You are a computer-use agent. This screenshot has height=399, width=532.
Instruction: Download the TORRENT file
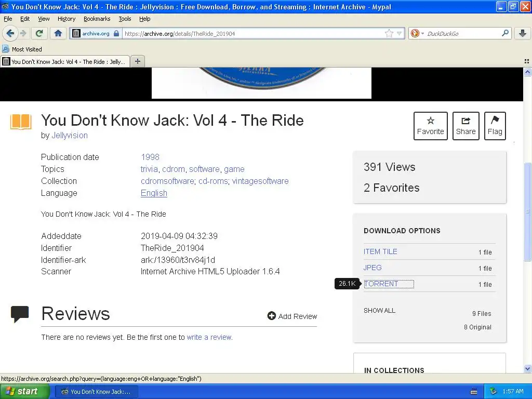tap(381, 284)
